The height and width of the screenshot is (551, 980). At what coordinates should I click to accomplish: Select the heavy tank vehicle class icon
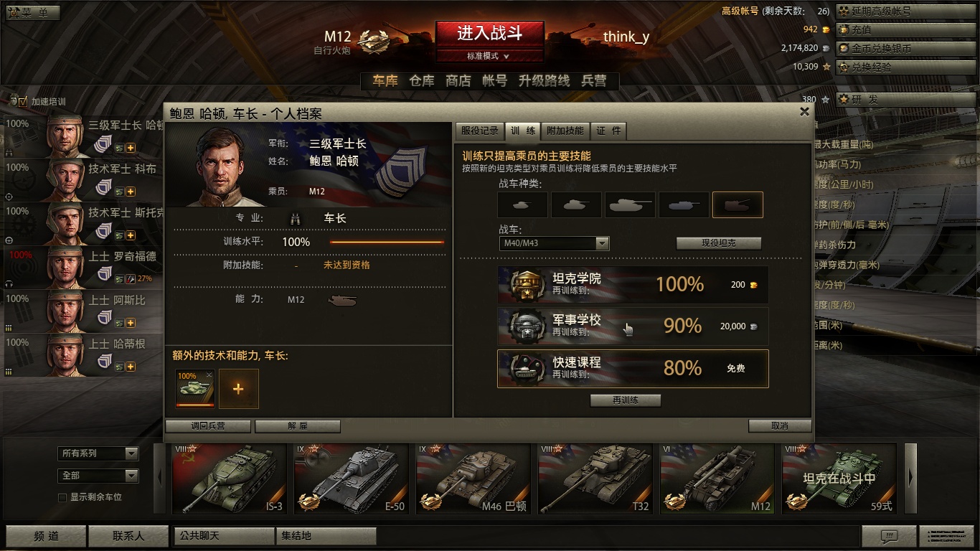click(630, 204)
